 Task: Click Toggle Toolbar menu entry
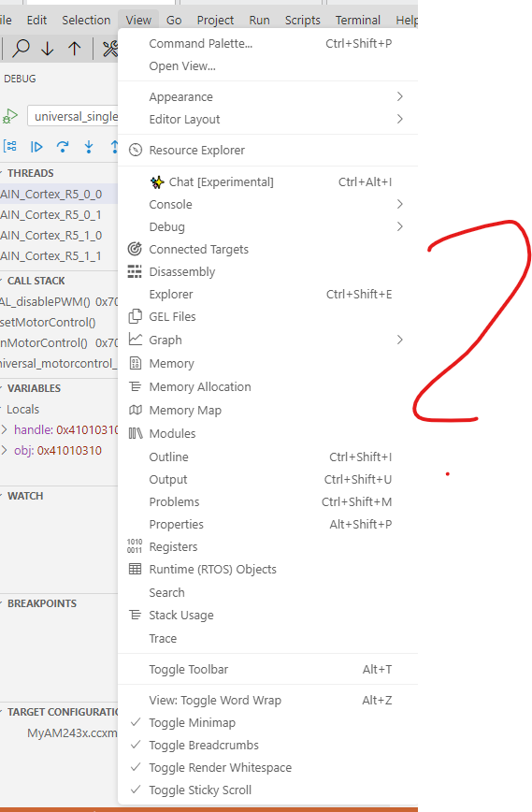(267, 669)
